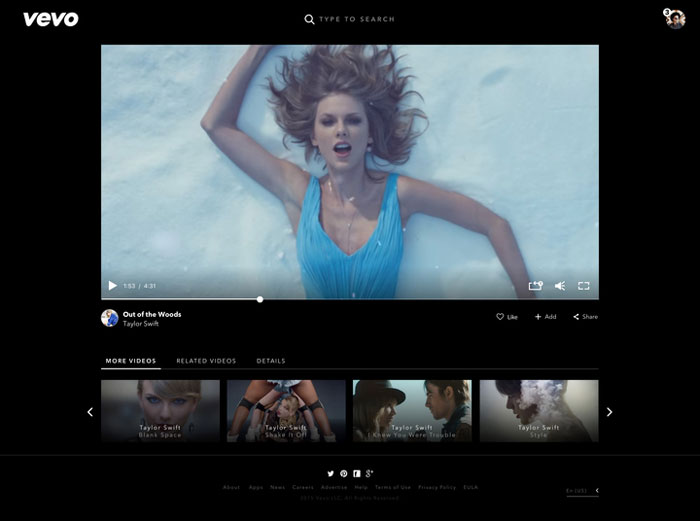The height and width of the screenshot is (521, 700).
Task: Open the Blank Space thumbnail
Action: 160,411
